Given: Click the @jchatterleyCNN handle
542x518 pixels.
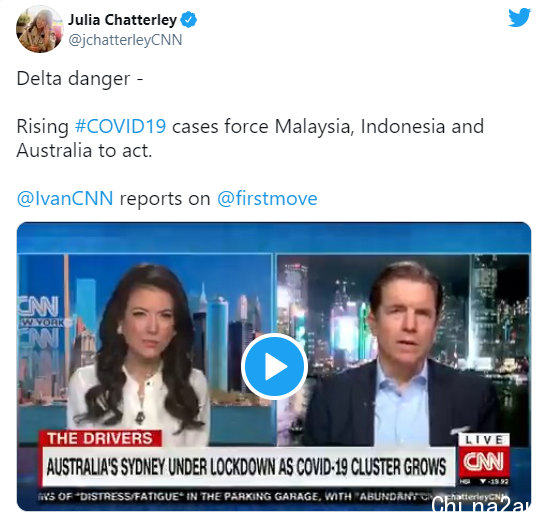Looking at the screenshot, I should tap(125, 40).
